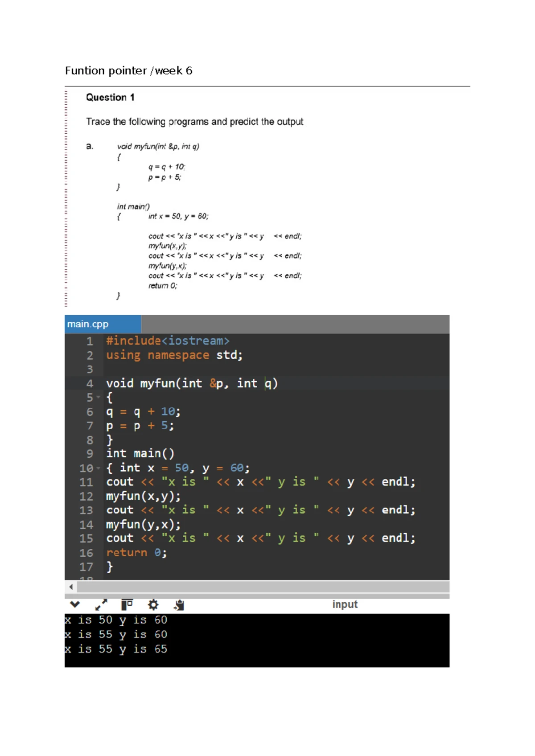Click the 'myfun(y,x);' call in editor
This screenshot has width=535, height=756.
click(x=143, y=524)
